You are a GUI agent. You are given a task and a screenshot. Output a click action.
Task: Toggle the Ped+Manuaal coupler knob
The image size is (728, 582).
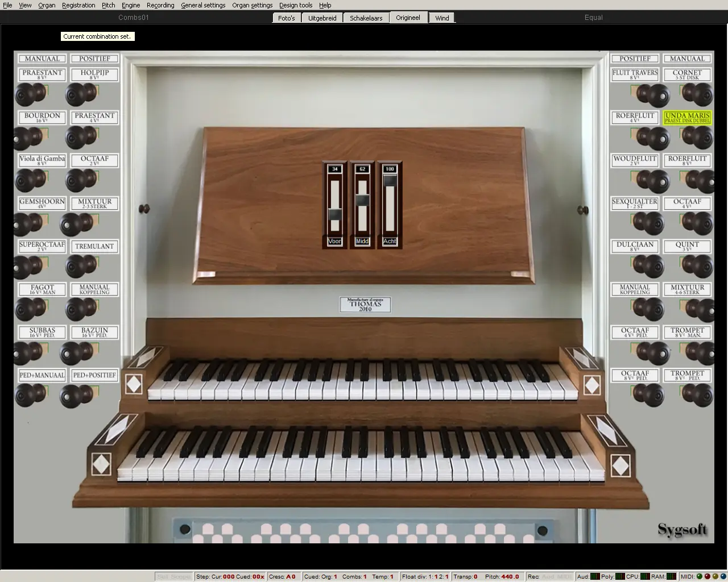pos(30,396)
